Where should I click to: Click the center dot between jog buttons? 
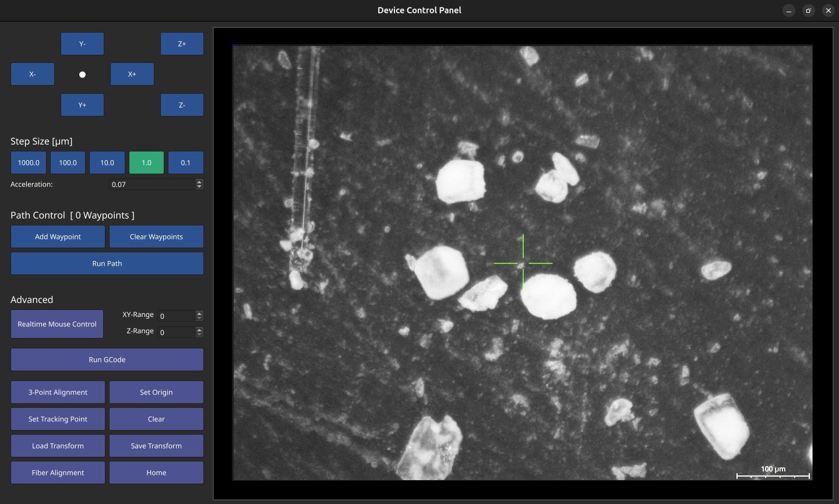point(82,74)
